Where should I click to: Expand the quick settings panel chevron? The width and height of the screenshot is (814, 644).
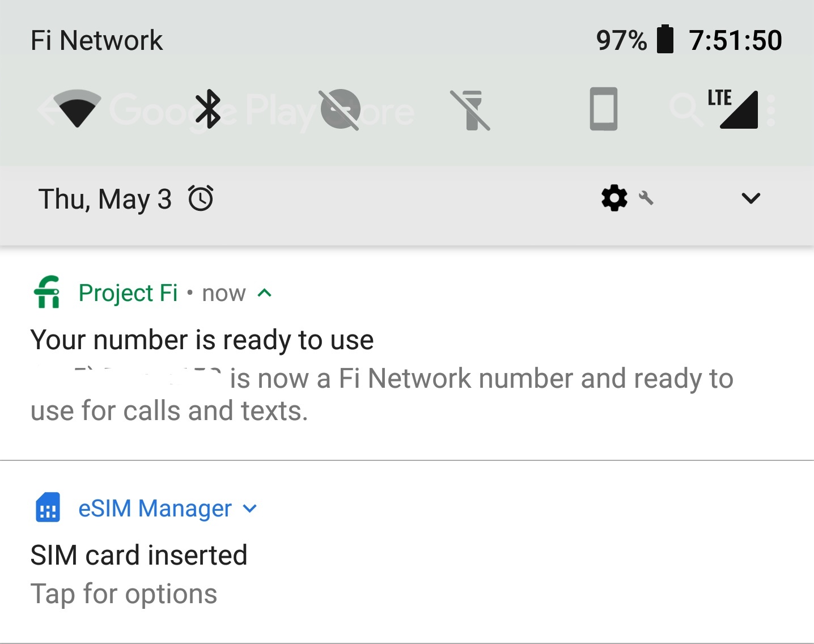(751, 198)
